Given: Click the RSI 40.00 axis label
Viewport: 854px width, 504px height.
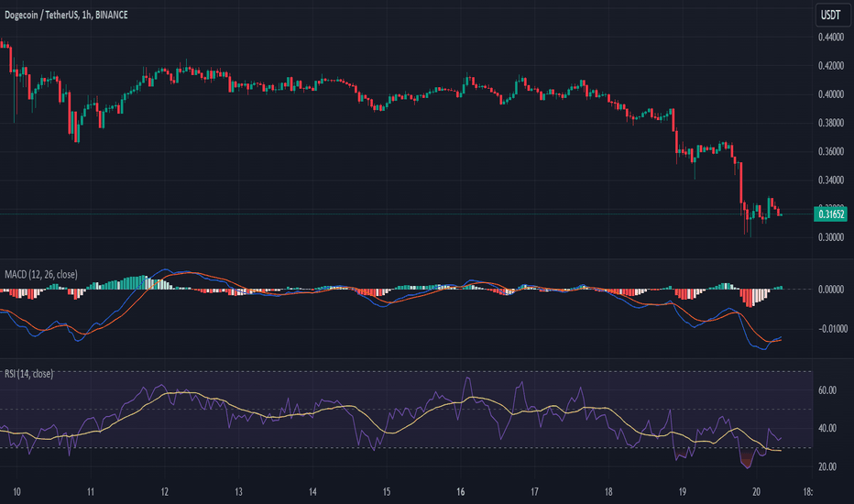Looking at the screenshot, I should pos(827,428).
